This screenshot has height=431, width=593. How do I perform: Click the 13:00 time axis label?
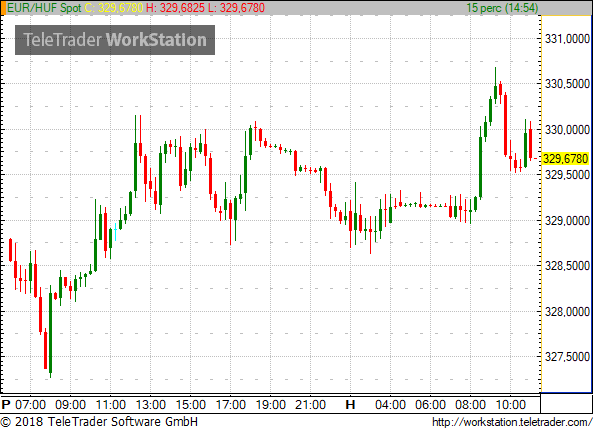point(151,405)
